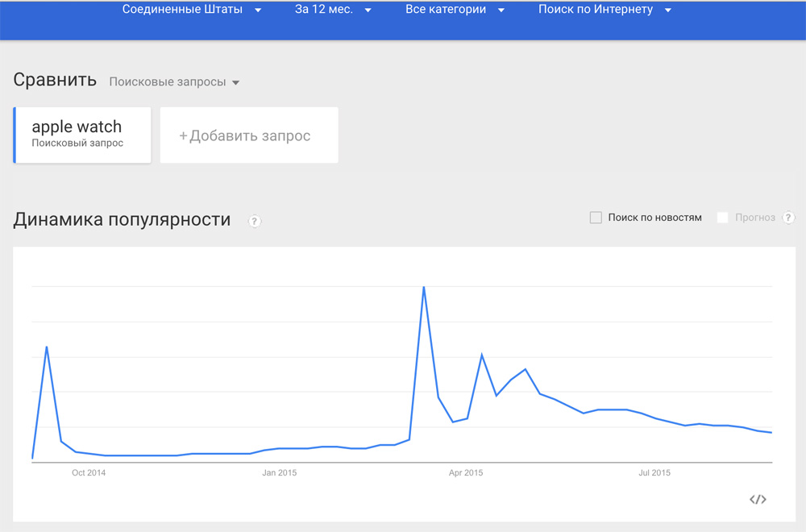The image size is (806, 532).
Task: Open the Соединенные Штаты region dropdown
Action: [192, 9]
